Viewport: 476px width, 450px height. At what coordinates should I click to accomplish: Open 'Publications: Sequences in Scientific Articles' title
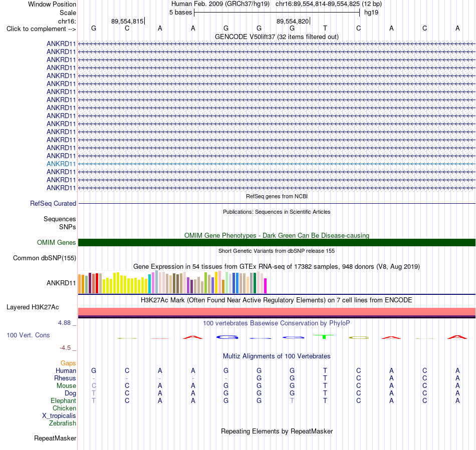277,212
